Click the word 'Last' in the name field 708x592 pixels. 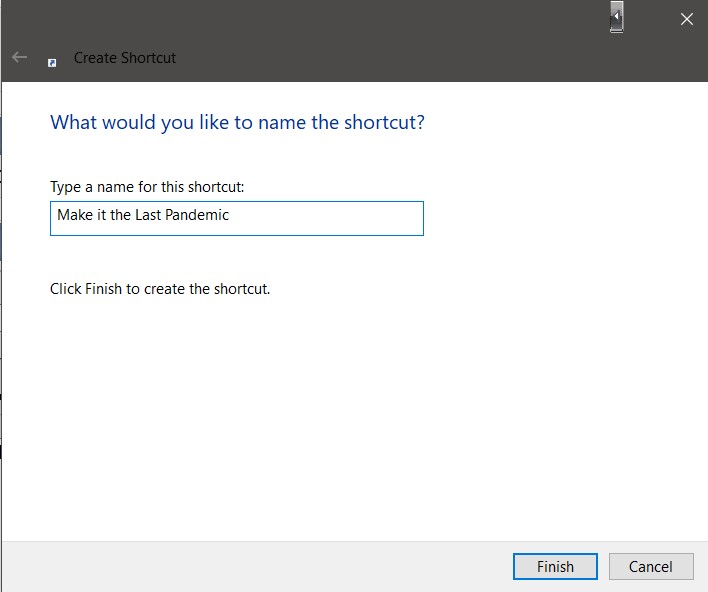(148, 215)
